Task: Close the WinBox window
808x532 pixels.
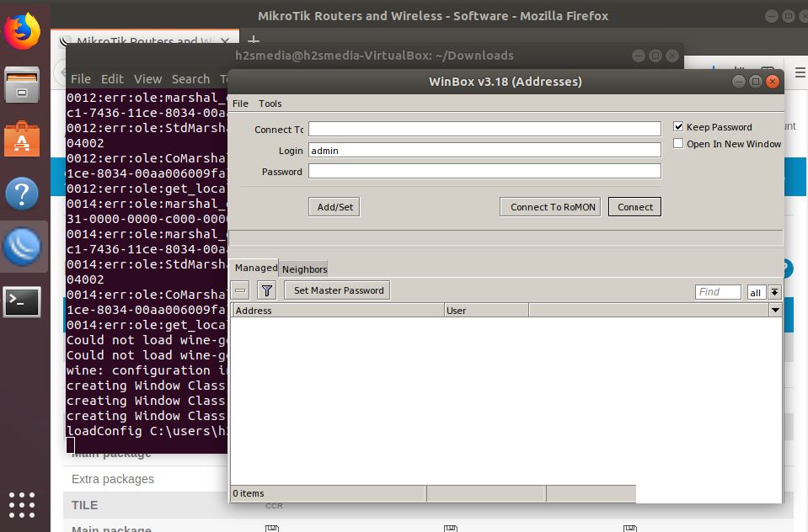Action: pos(773,82)
